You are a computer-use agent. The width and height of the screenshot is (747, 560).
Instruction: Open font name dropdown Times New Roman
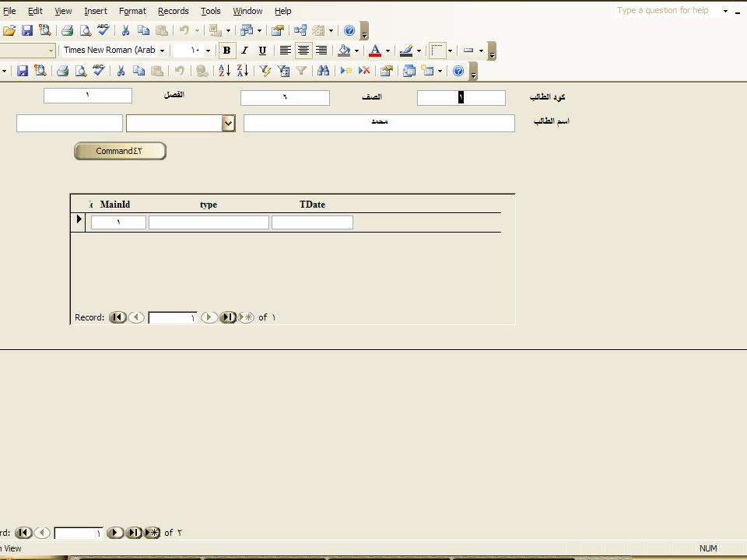click(162, 51)
